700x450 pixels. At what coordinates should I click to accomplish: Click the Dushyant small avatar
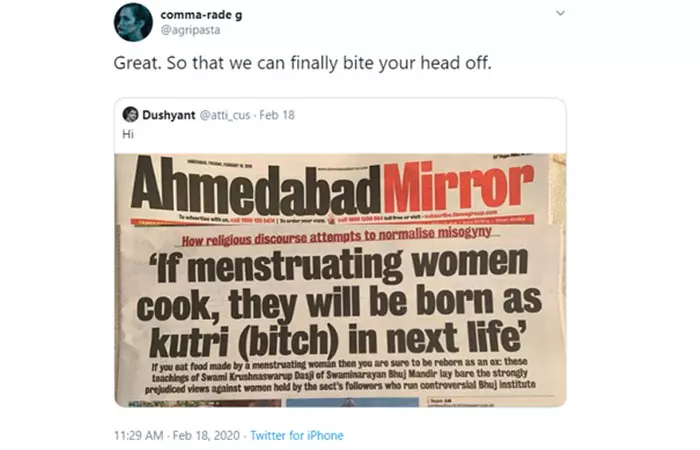[x=130, y=115]
